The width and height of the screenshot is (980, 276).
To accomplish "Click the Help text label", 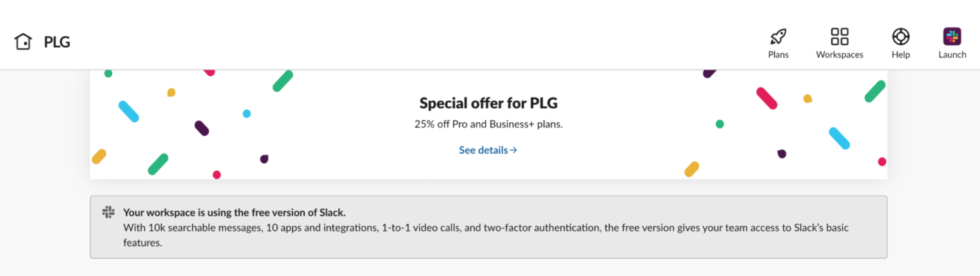I will 900,55.
